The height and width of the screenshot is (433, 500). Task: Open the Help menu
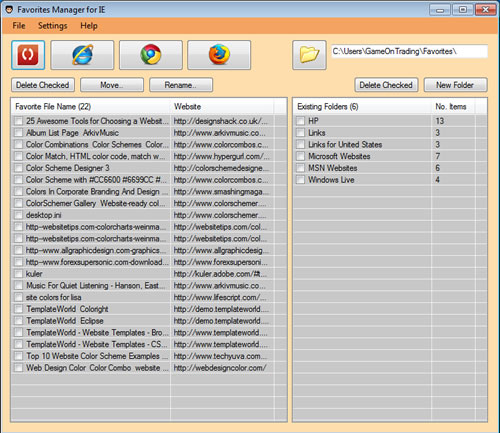point(89,26)
